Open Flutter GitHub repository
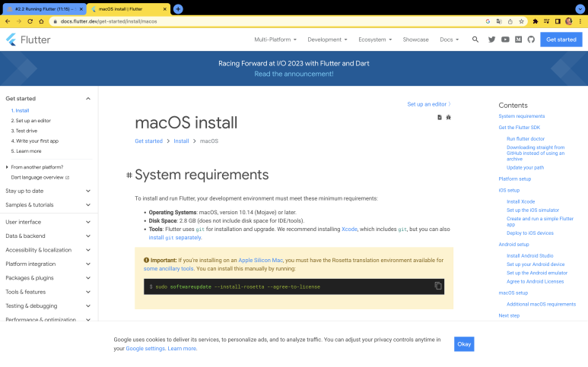 (531, 40)
